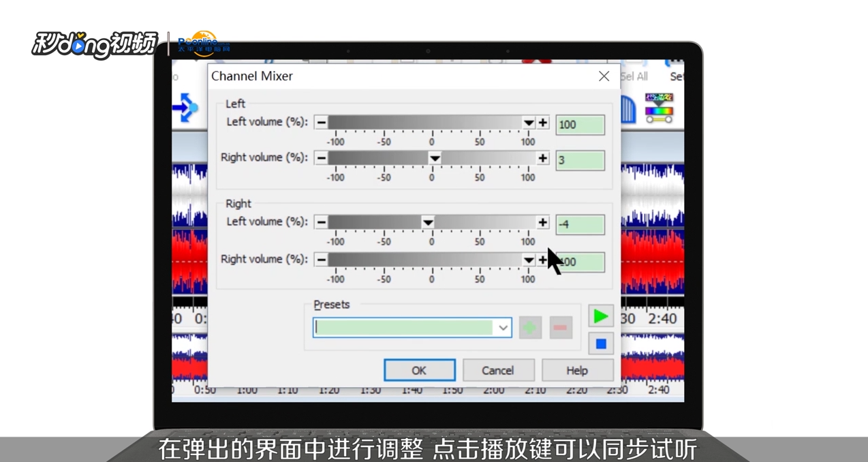
Task: Click Sel All in the main toolbar
Action: (x=634, y=77)
